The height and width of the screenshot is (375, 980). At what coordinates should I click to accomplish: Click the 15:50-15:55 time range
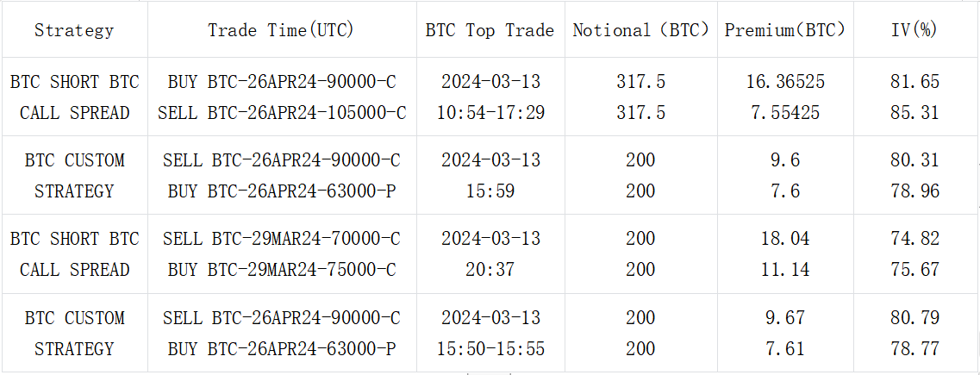pos(490,349)
